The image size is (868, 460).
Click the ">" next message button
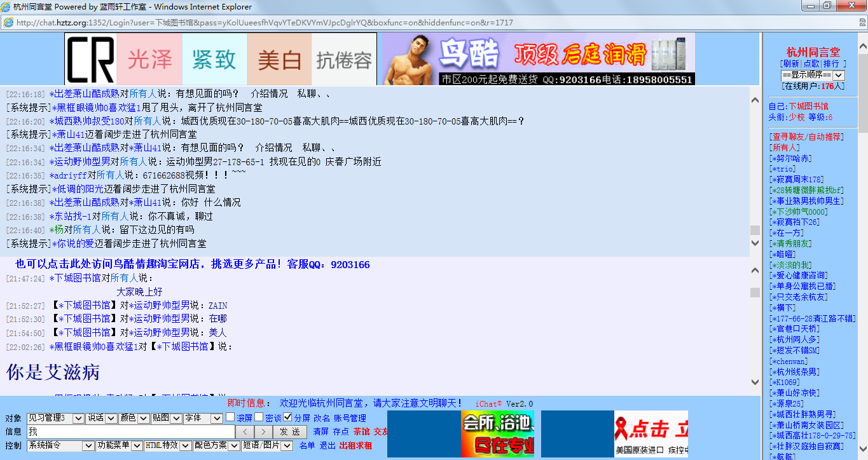pyautogui.click(x=263, y=432)
